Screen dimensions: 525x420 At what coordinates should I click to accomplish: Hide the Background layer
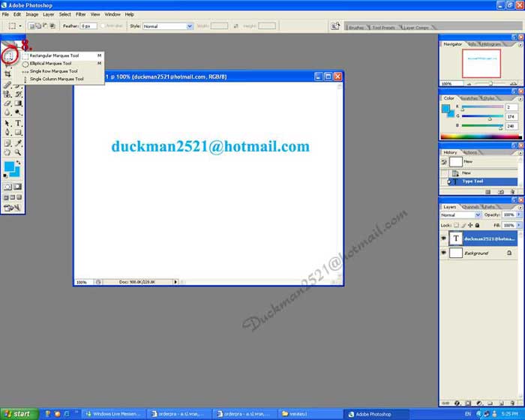pos(444,253)
